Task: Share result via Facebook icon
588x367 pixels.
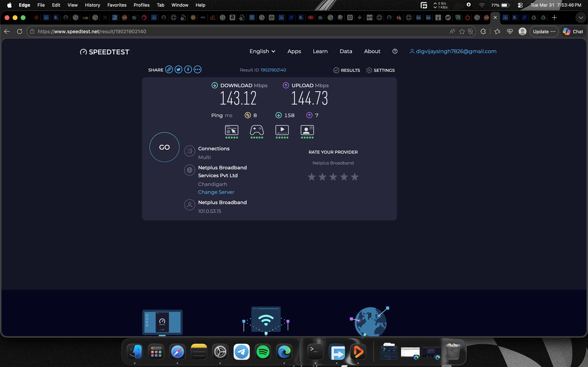Action: (188, 70)
